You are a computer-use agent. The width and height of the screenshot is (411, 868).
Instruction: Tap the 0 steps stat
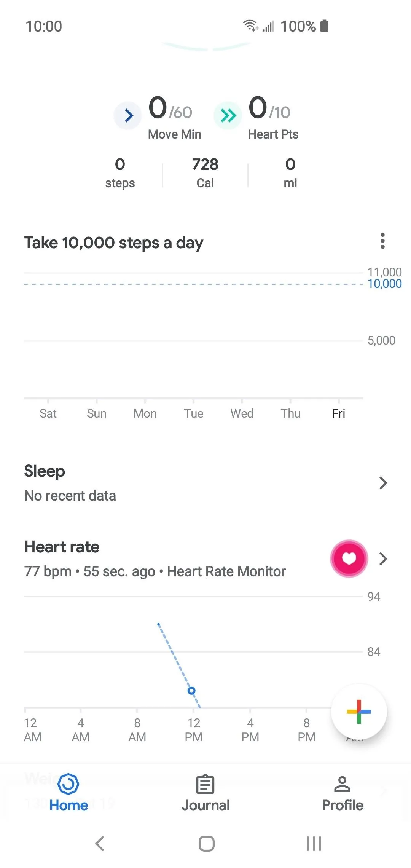120,173
